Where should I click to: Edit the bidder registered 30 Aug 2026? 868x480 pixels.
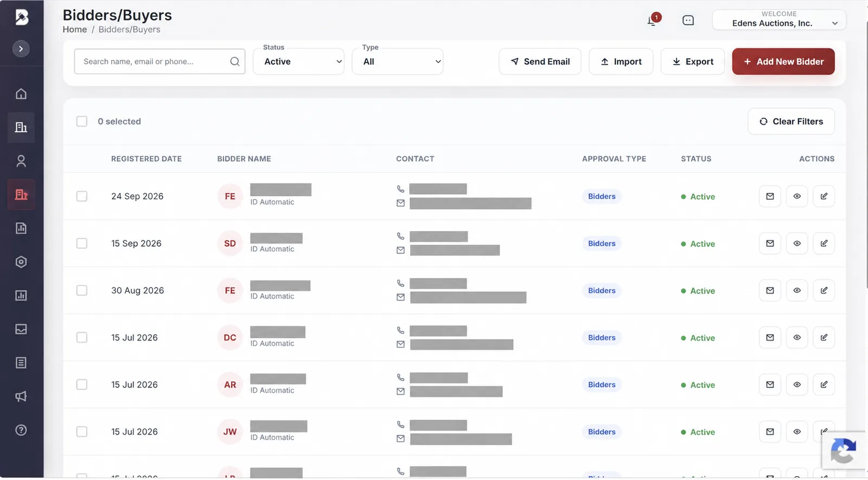point(824,291)
